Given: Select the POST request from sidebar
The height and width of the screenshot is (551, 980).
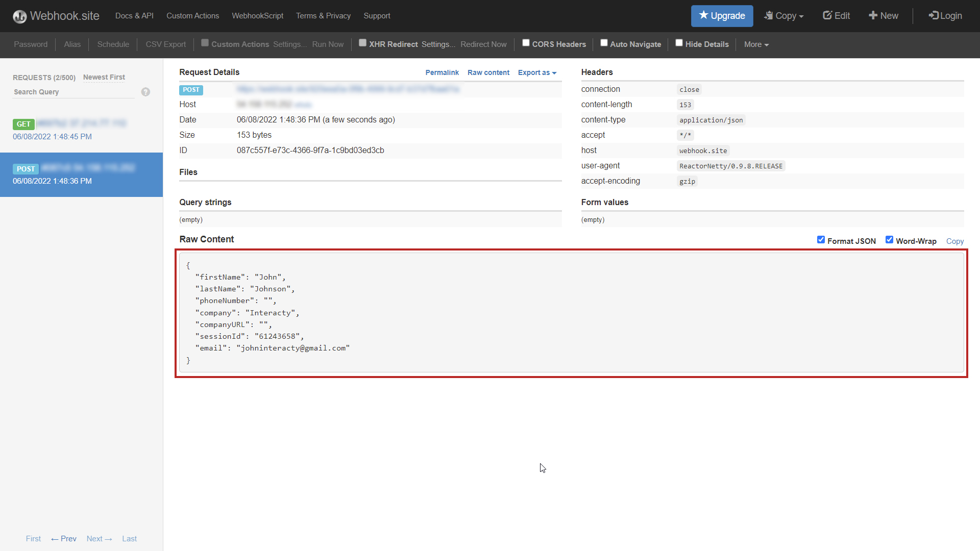Looking at the screenshot, I should click(82, 174).
